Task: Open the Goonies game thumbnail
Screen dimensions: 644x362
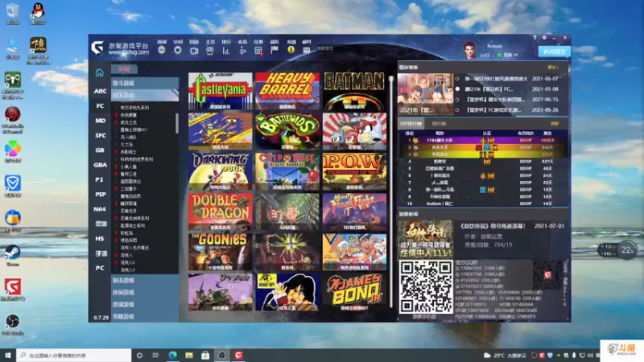Action: click(221, 252)
